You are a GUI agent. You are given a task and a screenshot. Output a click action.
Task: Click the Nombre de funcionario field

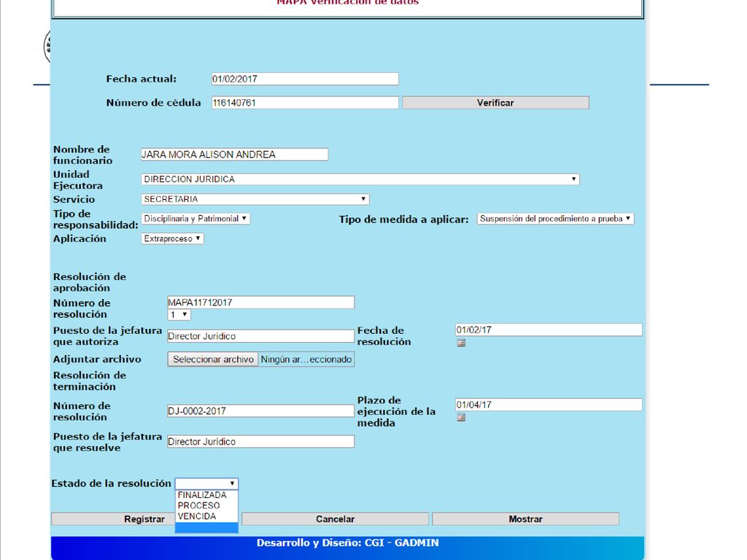[x=234, y=155]
